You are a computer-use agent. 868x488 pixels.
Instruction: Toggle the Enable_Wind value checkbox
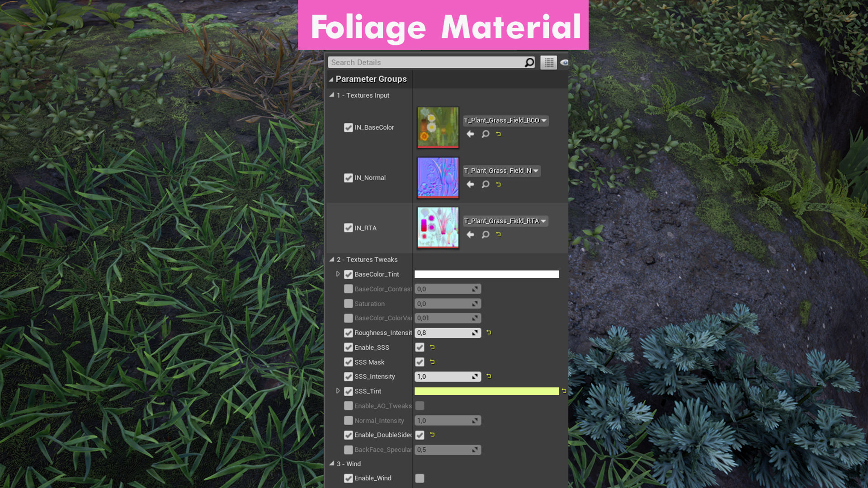coord(420,478)
